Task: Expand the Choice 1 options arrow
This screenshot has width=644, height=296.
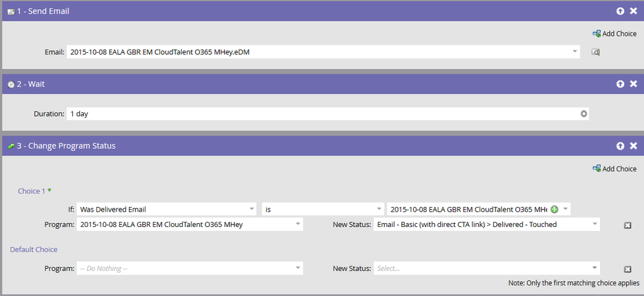Action: click(50, 190)
